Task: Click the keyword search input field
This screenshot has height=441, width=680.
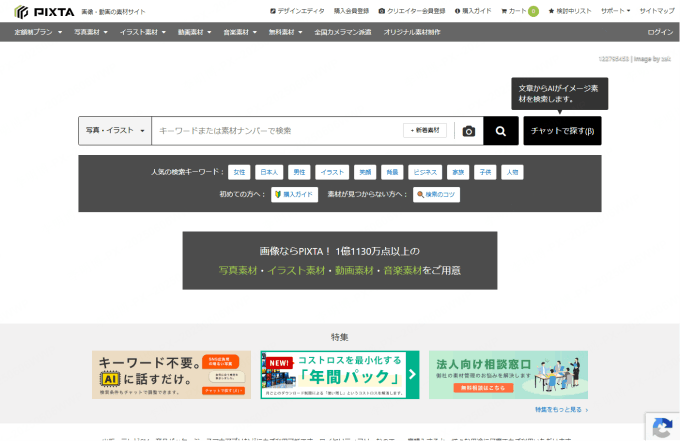Action: (278, 131)
